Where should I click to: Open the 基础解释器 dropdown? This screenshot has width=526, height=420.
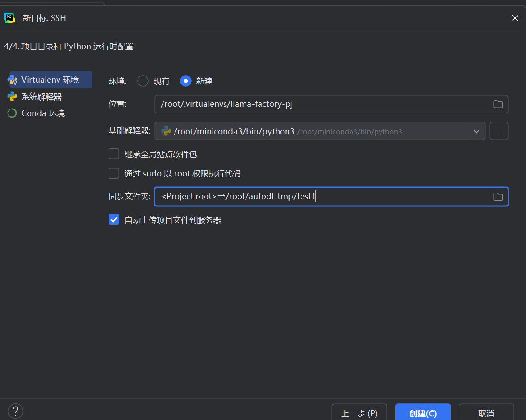tap(320, 131)
